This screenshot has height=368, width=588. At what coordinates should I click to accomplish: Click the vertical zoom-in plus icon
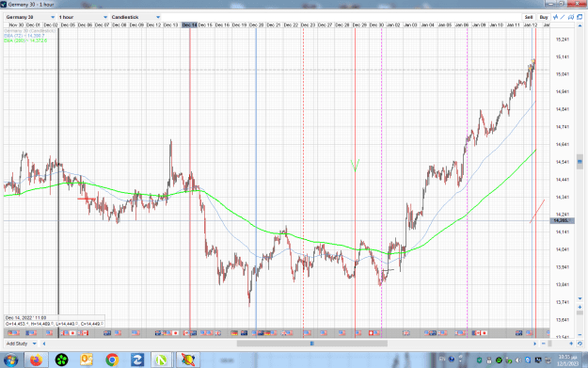pyautogui.click(x=580, y=307)
